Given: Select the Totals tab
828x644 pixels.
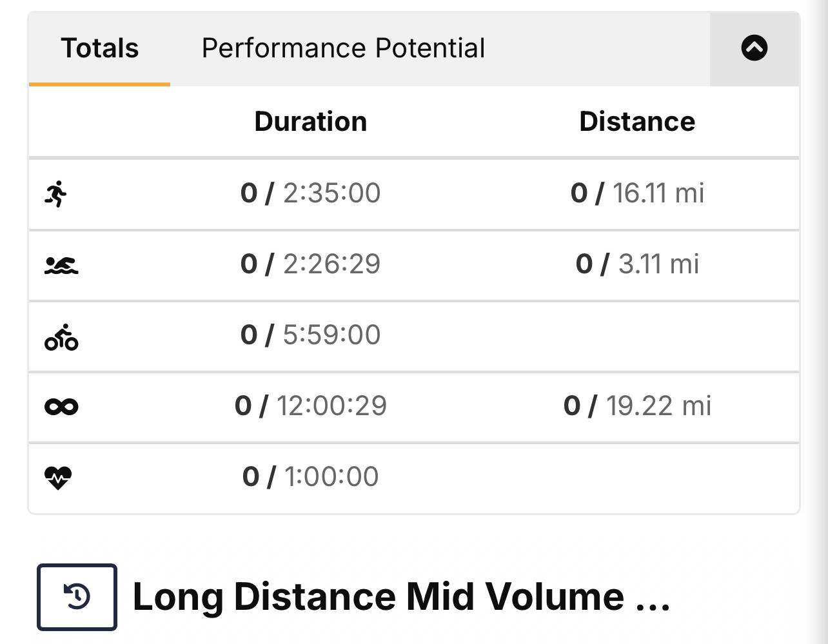Looking at the screenshot, I should (x=100, y=49).
